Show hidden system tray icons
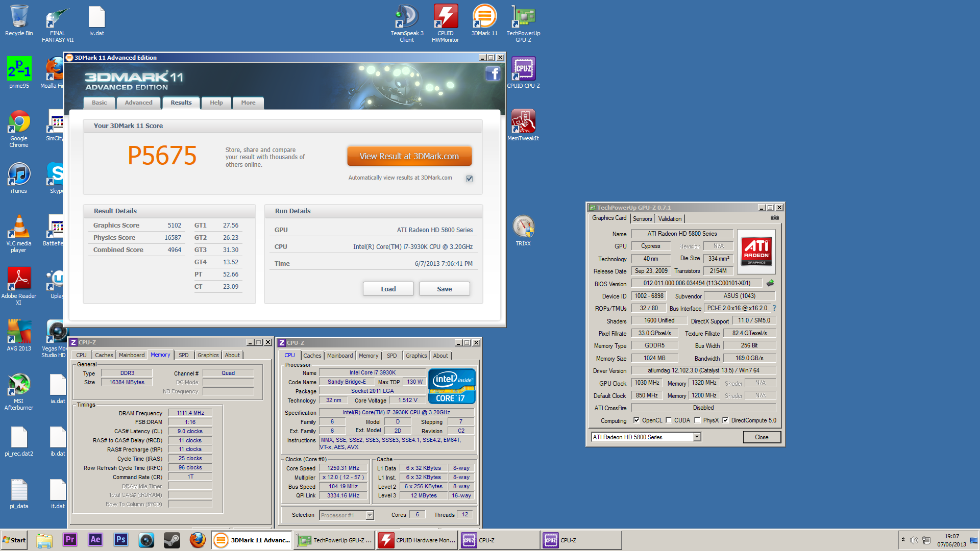Viewport: 980px width, 551px height. point(903,540)
